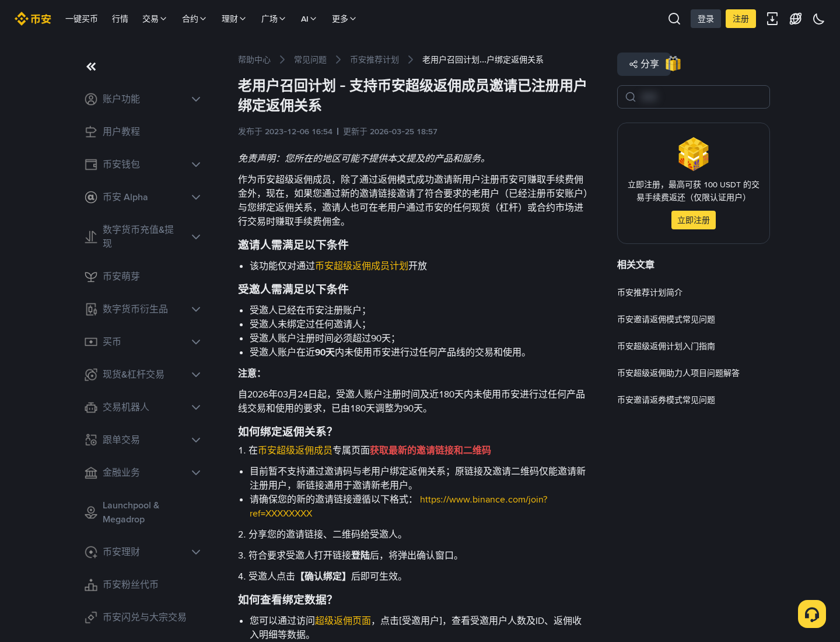
Task: Open 行情 in top navigation
Action: 120,19
